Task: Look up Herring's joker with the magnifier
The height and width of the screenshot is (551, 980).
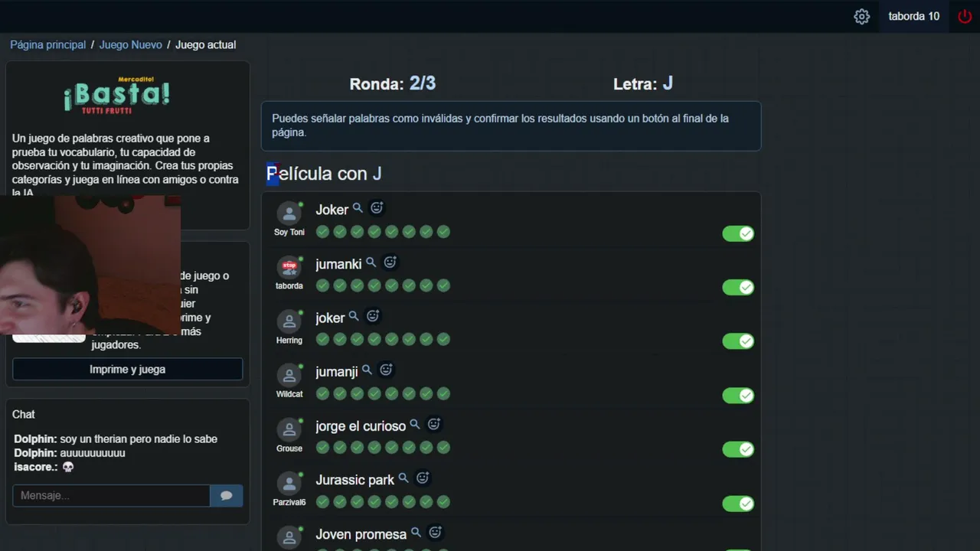Action: point(354,316)
